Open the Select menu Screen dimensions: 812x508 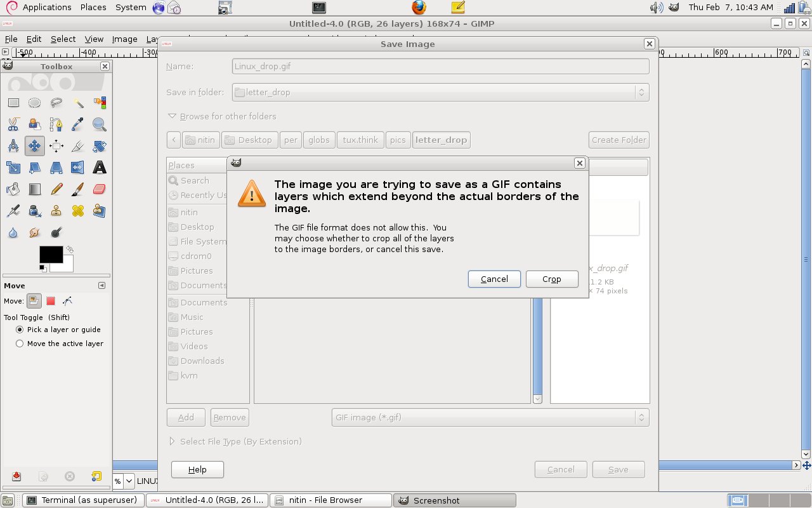point(63,39)
